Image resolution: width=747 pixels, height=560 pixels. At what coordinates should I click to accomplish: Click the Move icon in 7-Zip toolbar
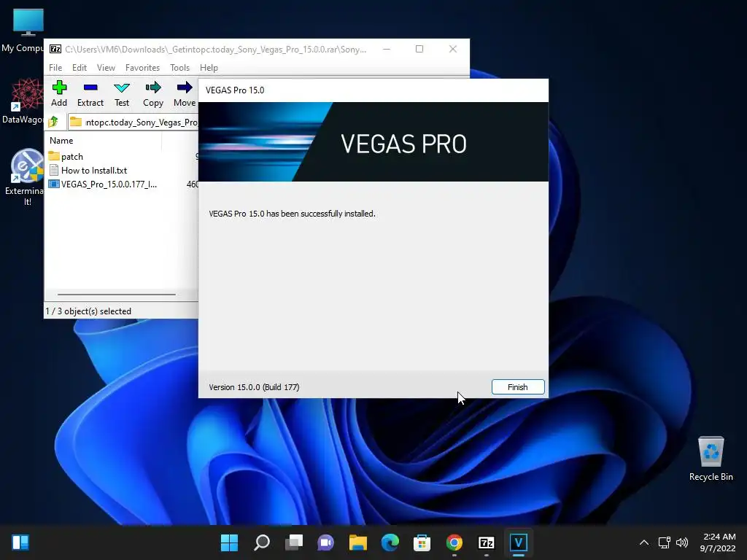(x=185, y=94)
